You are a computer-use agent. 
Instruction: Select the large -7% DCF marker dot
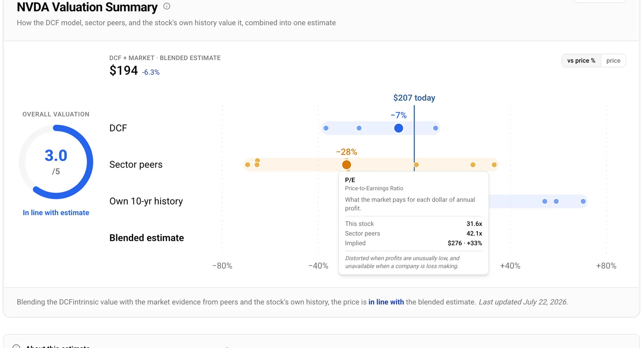[x=398, y=128]
